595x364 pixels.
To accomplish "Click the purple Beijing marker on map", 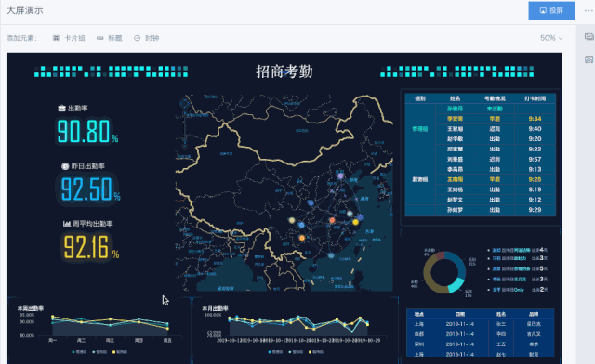I will click(x=340, y=175).
